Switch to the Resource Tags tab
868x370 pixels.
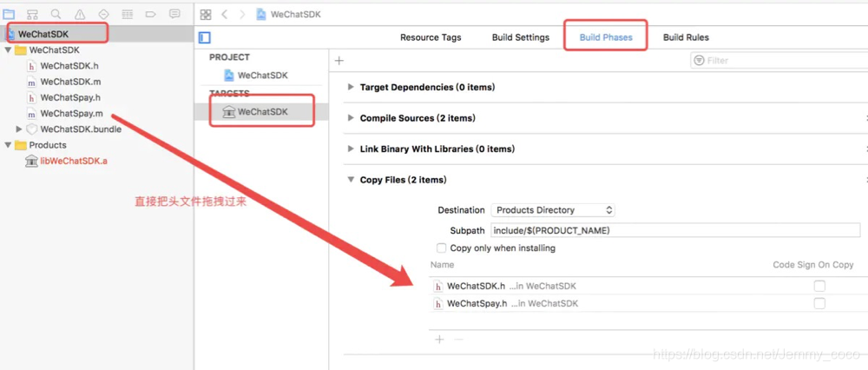(431, 37)
